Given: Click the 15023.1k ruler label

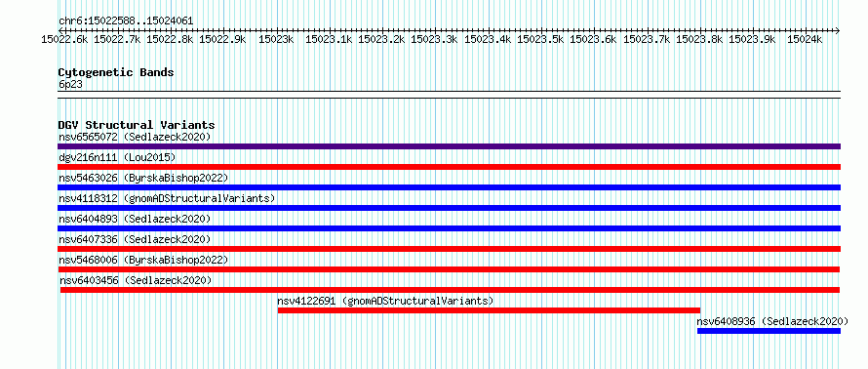Looking at the screenshot, I should [x=329, y=40].
